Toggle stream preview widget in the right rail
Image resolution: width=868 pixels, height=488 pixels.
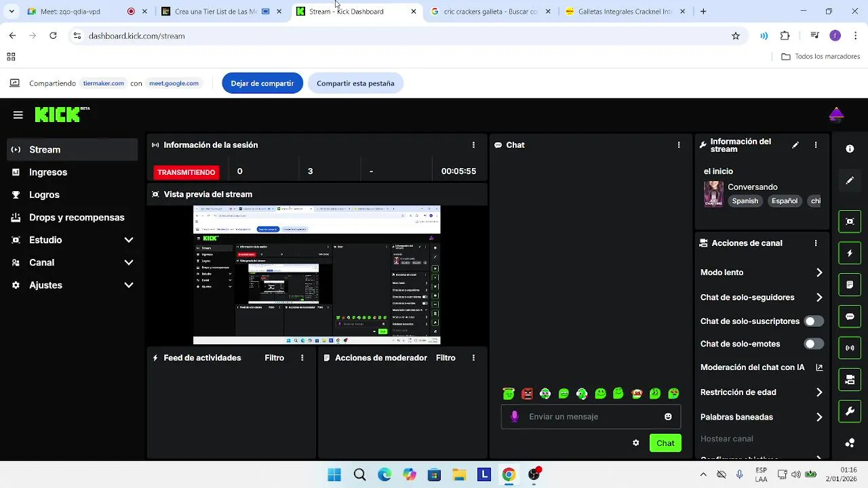click(x=850, y=222)
